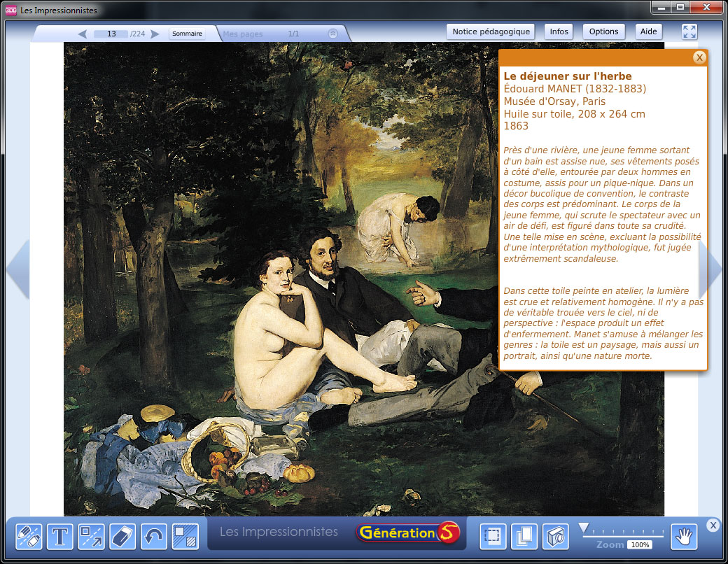
Task: Activate the Text tool
Action: [x=60, y=537]
